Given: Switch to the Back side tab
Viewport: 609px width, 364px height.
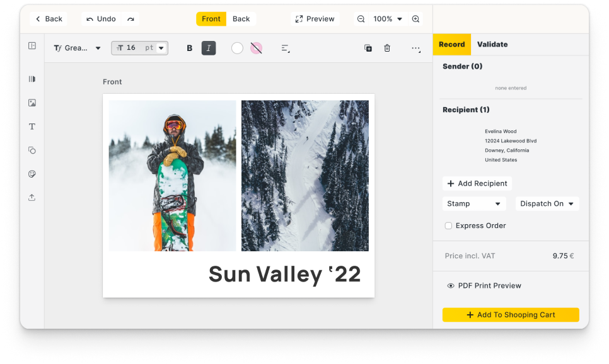Looking at the screenshot, I should (x=241, y=19).
